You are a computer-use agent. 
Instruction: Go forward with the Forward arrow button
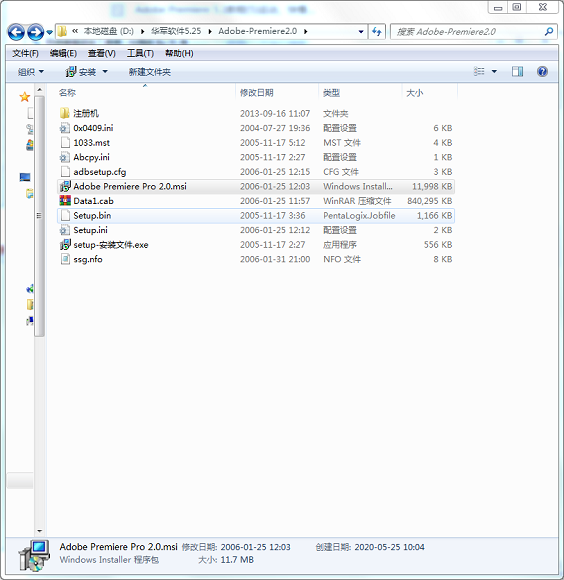coord(36,32)
